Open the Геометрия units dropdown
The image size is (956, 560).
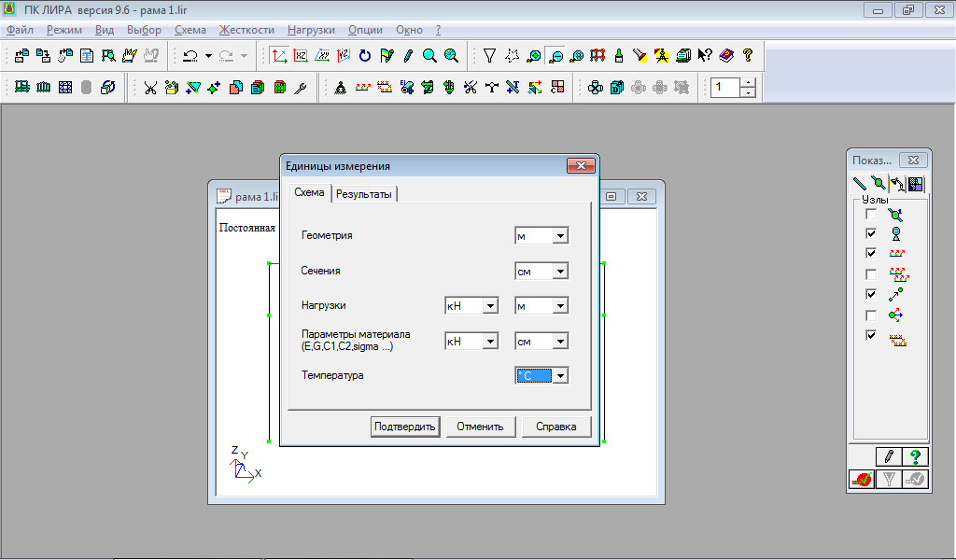560,236
